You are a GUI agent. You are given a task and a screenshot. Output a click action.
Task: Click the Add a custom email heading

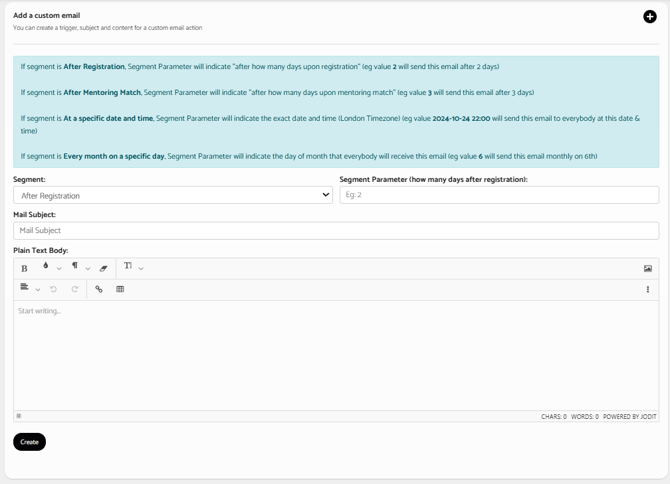pyautogui.click(x=47, y=15)
